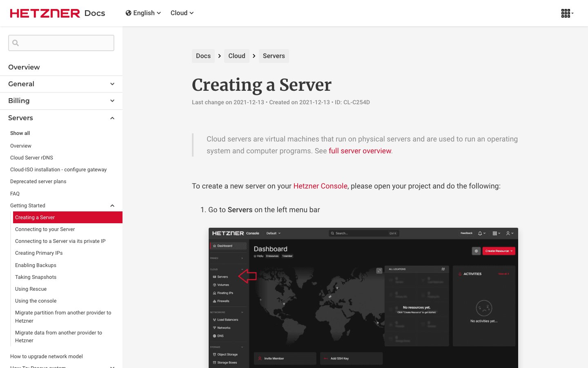The image size is (588, 368).
Task: Open the Servers Overview page link
Action: (x=21, y=146)
